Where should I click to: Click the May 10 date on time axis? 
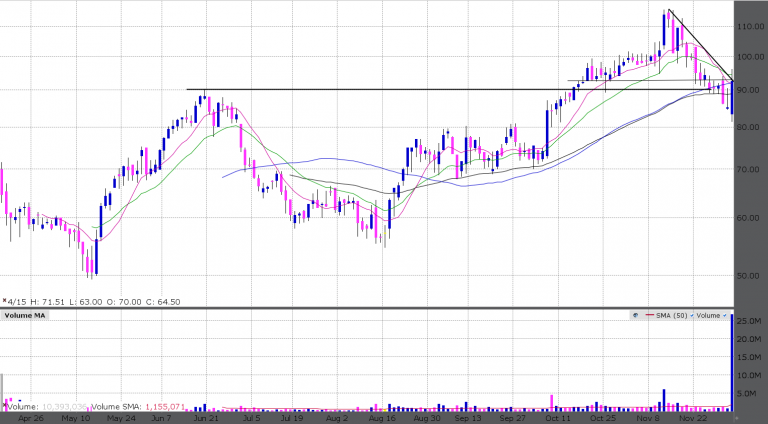76,418
